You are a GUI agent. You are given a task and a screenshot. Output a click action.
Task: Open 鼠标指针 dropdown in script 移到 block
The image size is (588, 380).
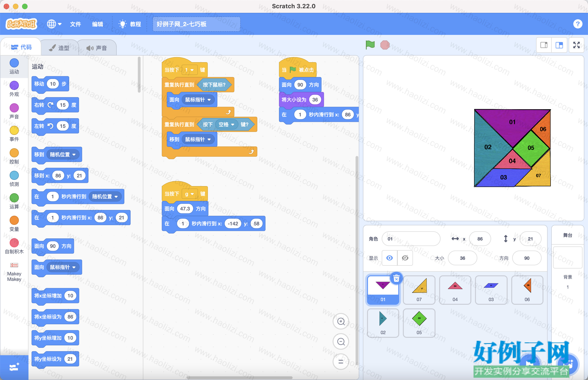click(198, 140)
